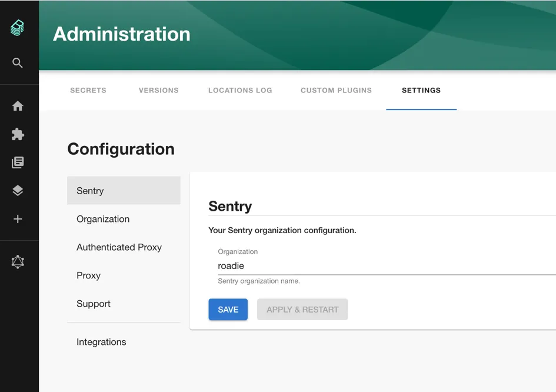View the Locations Log tab

pos(240,90)
